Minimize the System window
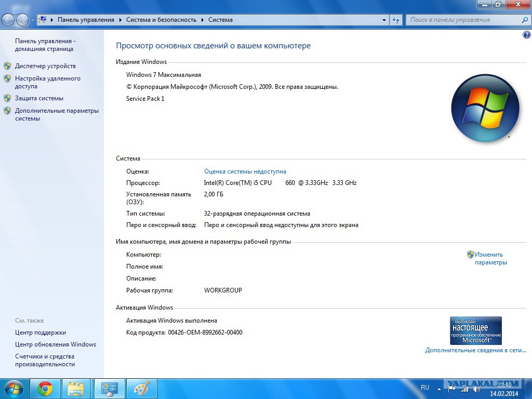Image resolution: width=532 pixels, height=399 pixels. (x=485, y=4)
